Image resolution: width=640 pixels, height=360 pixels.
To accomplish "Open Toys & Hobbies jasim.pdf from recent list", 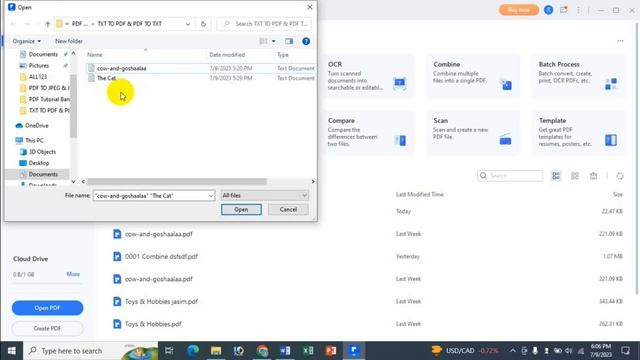I will click(161, 302).
